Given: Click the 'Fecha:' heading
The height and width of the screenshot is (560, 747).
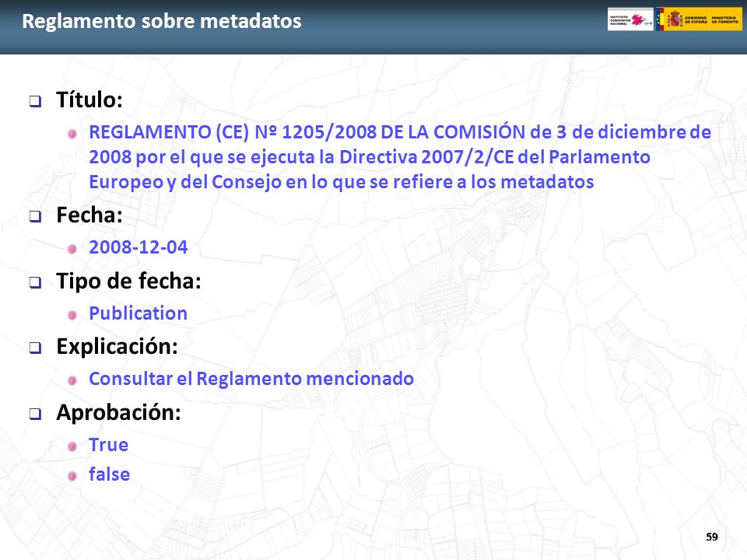Looking at the screenshot, I should coord(89,215).
